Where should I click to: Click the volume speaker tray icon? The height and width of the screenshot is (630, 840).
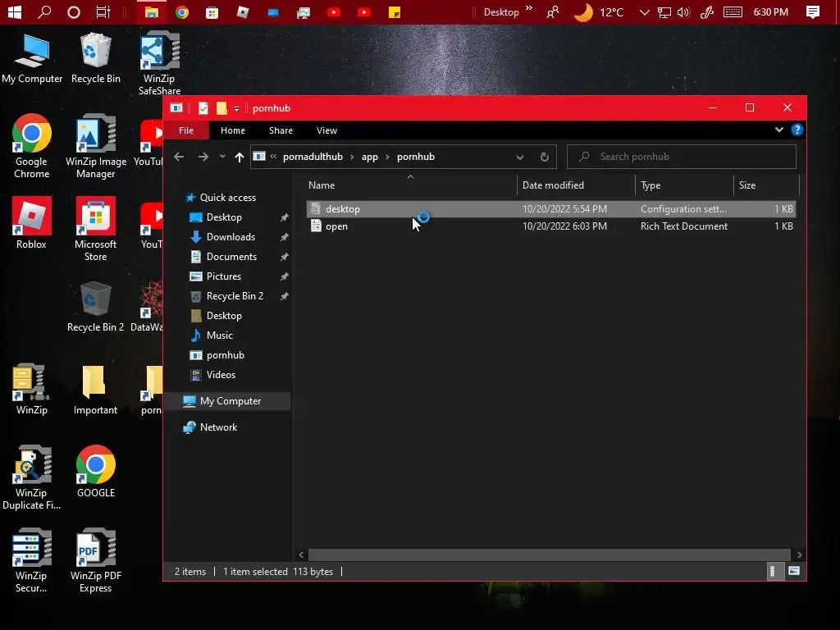pos(683,11)
